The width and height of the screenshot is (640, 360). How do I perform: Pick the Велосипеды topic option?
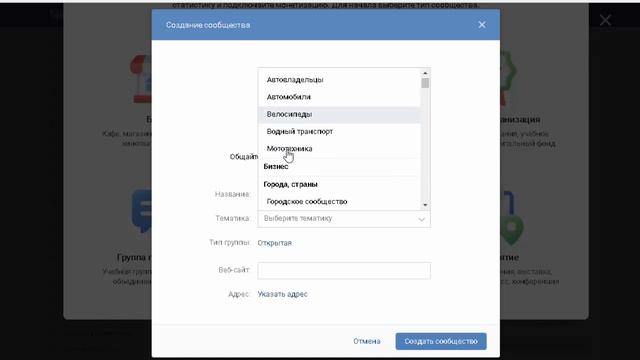tap(339, 114)
